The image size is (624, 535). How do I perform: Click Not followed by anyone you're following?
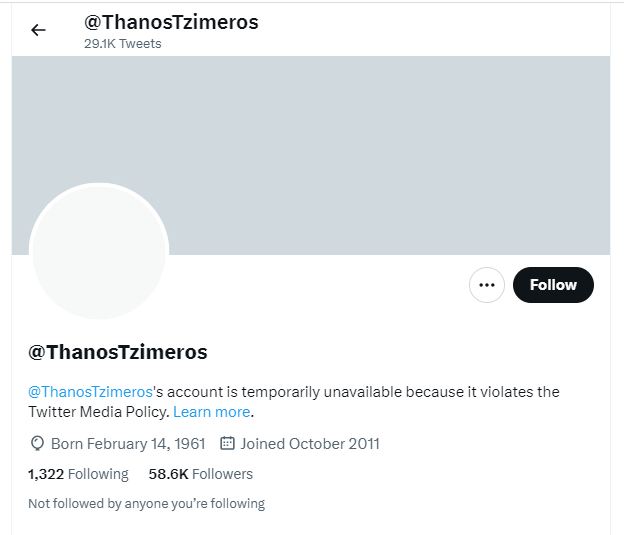pyautogui.click(x=146, y=504)
